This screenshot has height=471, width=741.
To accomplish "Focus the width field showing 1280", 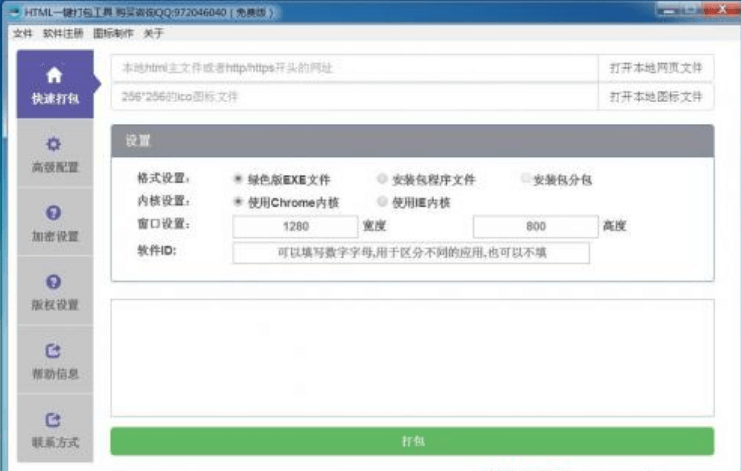I will click(295, 226).
